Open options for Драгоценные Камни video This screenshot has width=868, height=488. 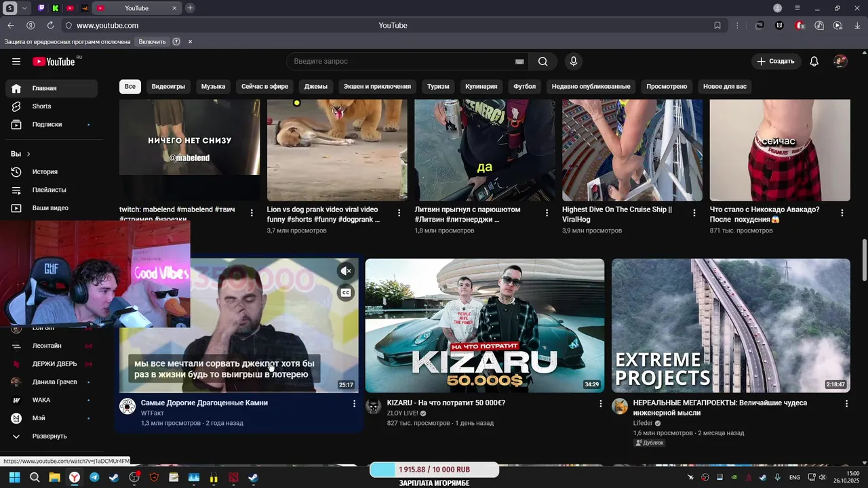point(353,403)
